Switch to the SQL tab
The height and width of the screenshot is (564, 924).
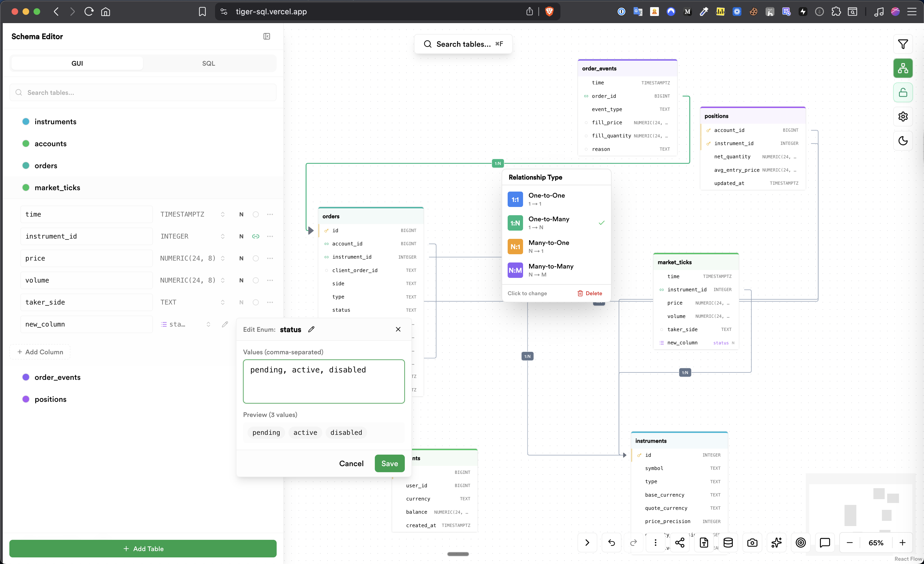[x=208, y=63]
